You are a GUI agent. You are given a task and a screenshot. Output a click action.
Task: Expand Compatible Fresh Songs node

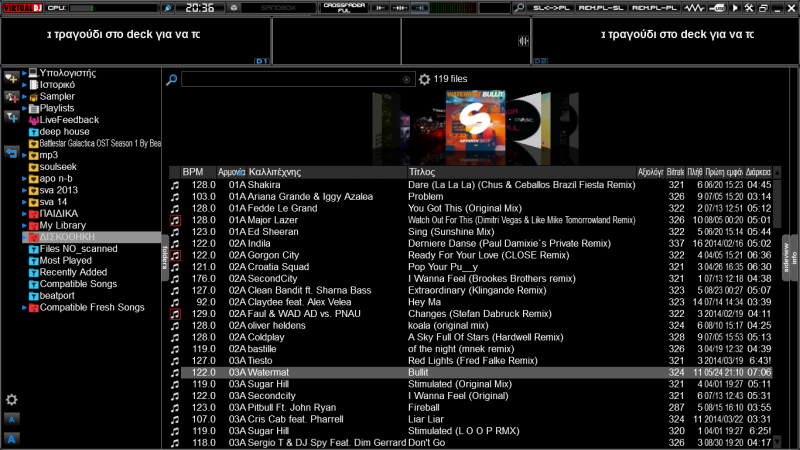tap(24, 308)
